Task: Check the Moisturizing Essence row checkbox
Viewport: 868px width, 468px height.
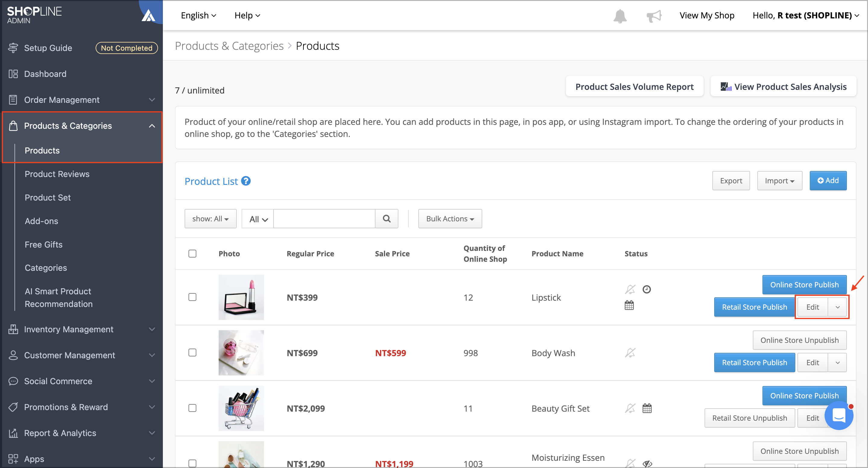Action: coord(192,463)
